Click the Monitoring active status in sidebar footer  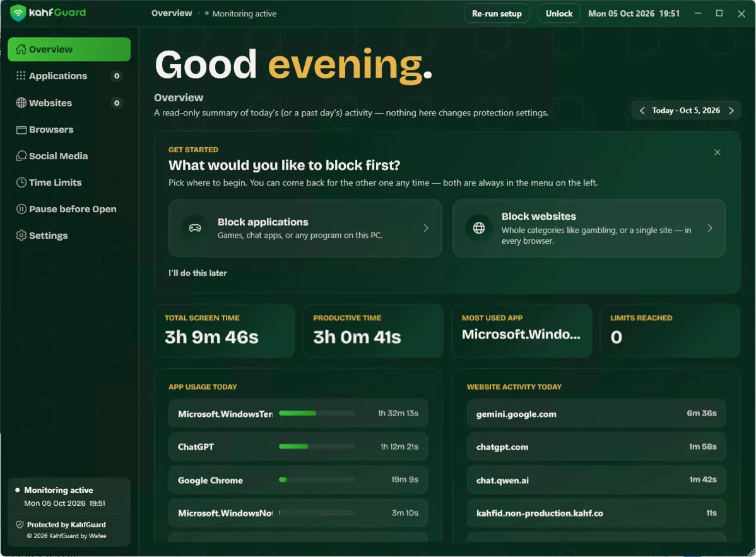(x=59, y=490)
